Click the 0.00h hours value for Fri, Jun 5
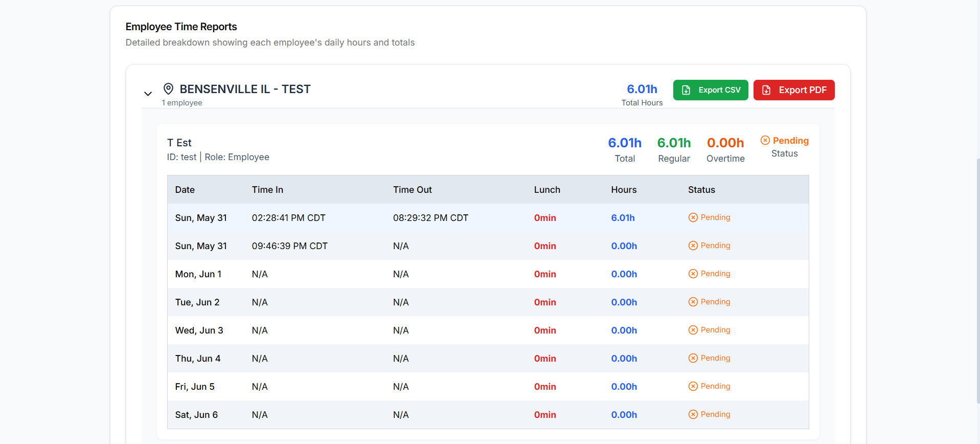This screenshot has width=980, height=444. tap(624, 387)
